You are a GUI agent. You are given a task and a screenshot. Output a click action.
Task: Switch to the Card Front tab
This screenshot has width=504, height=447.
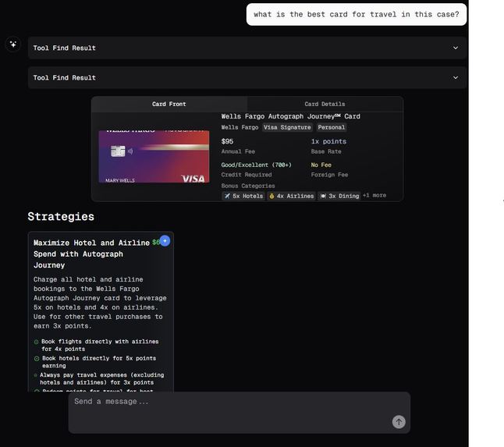[169, 104]
